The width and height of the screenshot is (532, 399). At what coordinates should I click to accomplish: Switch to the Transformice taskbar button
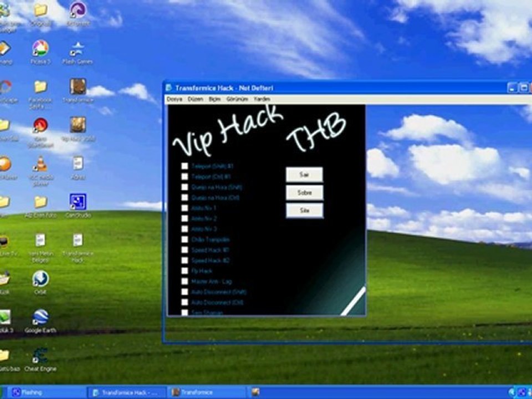(208, 392)
